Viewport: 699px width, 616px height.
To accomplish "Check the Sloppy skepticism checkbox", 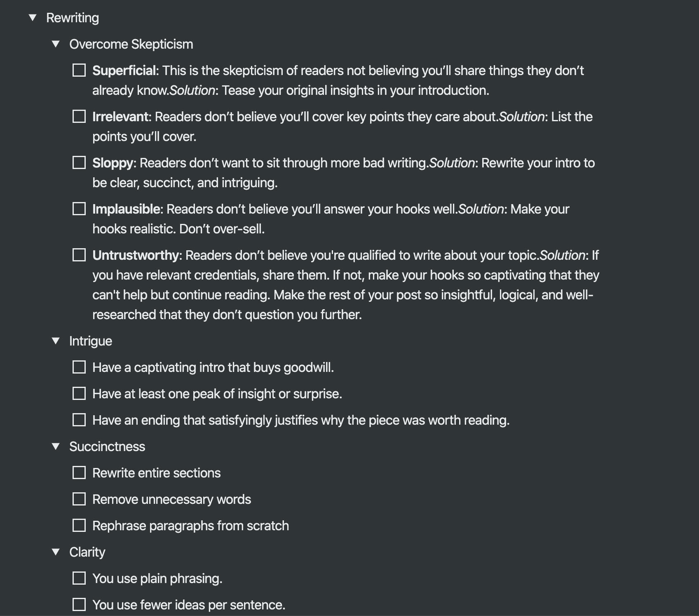I will tap(79, 163).
